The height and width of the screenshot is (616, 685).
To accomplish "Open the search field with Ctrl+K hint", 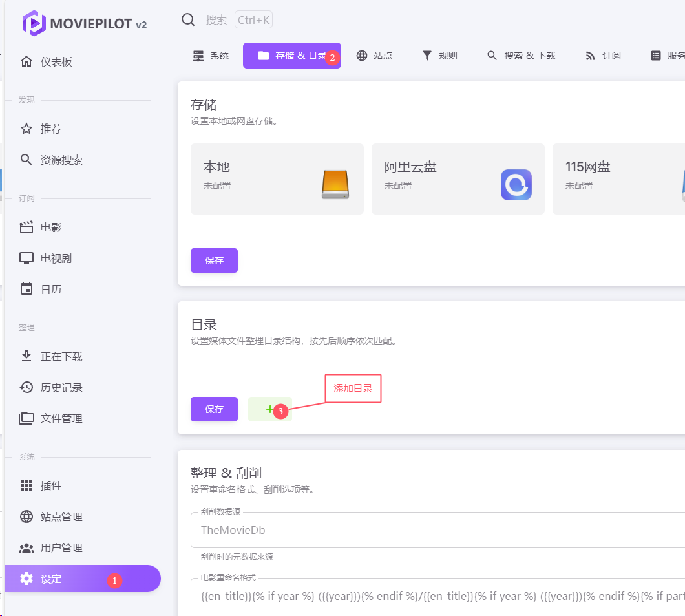I will pyautogui.click(x=238, y=19).
